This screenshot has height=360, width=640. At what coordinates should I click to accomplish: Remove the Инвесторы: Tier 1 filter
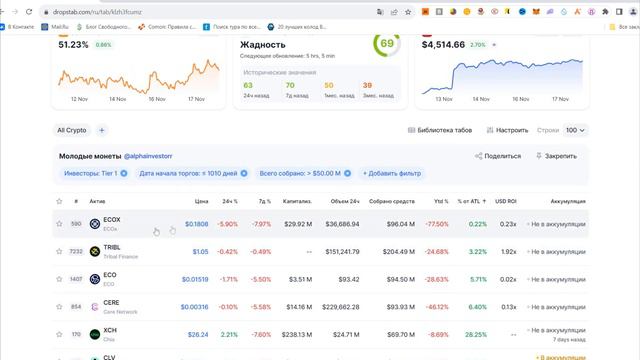click(x=124, y=173)
